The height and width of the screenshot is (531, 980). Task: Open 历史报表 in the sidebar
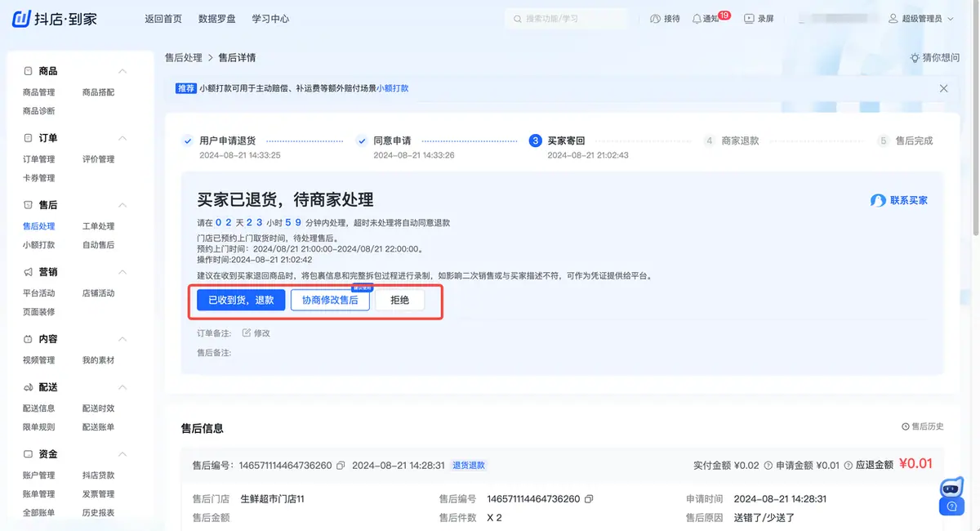coord(99,513)
